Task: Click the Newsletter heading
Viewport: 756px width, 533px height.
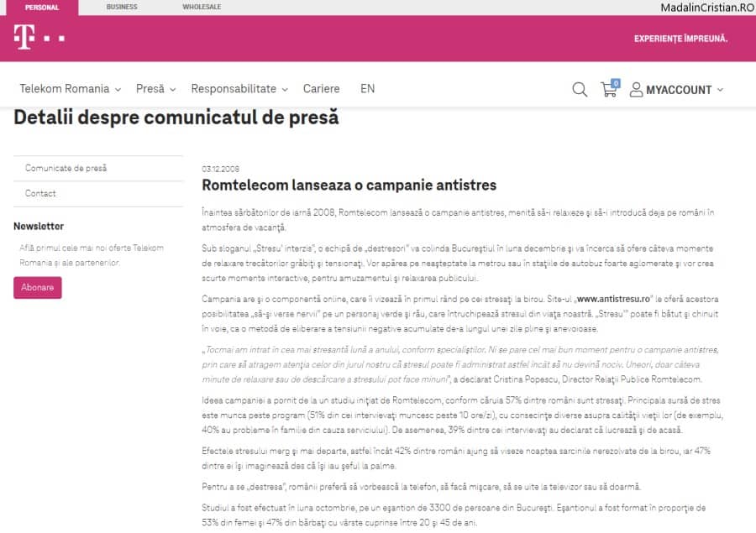Action: click(39, 226)
